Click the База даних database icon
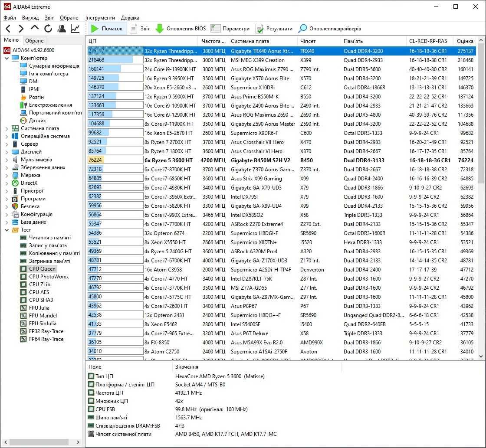Image resolution: width=486 pixels, height=448 pixels. click(x=15, y=222)
